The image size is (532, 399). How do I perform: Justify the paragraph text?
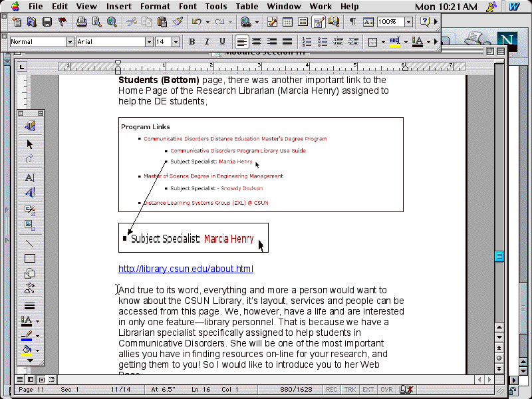click(x=287, y=42)
